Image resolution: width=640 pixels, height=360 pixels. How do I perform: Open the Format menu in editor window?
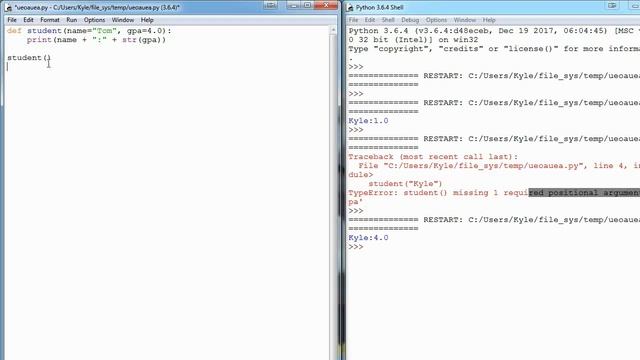[50, 20]
